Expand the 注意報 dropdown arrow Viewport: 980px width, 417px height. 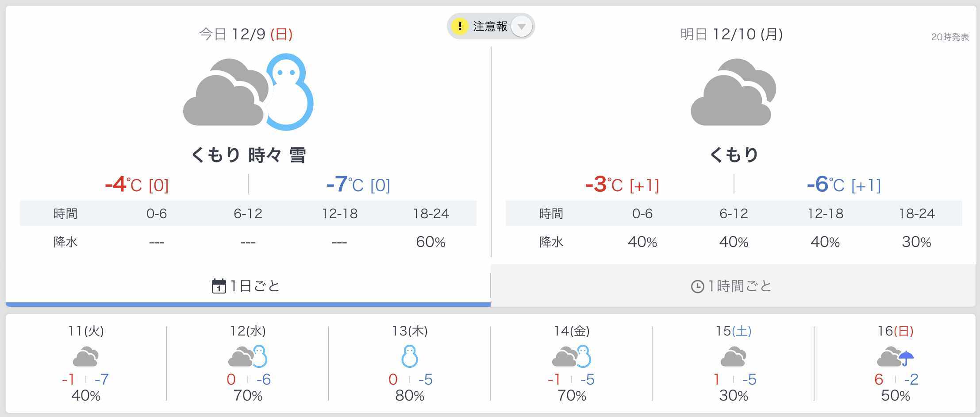522,27
